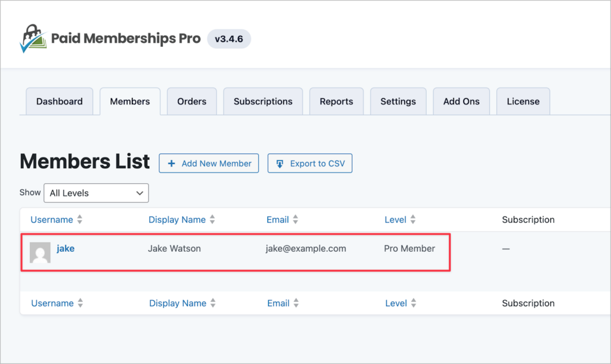Click the Paid Memberships Pro lock logo icon
This screenshot has width=611, height=364.
tap(33, 36)
